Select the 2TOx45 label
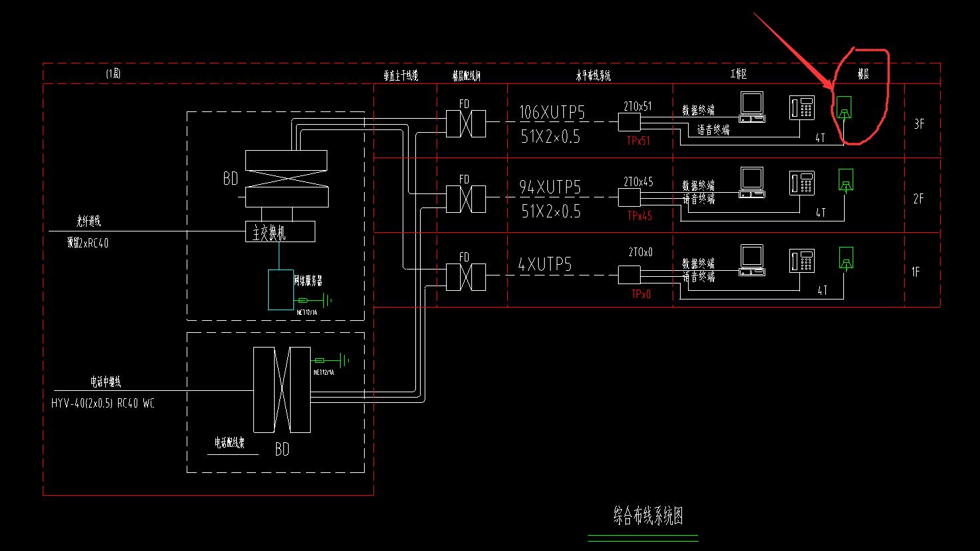 tap(639, 181)
